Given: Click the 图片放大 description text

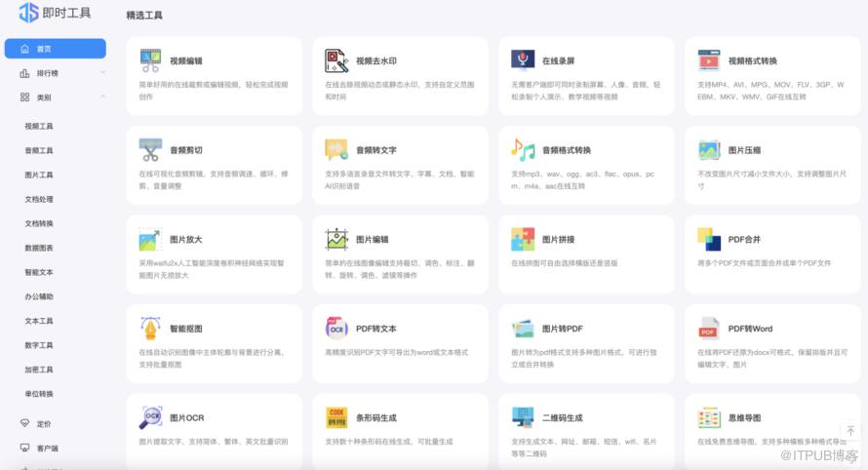Looking at the screenshot, I should pos(212,269).
